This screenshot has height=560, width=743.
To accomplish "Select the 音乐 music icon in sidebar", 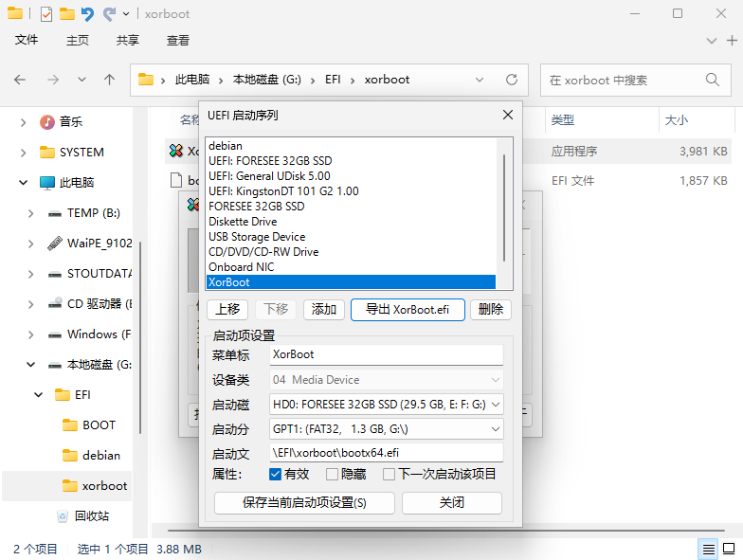I will coord(47,122).
